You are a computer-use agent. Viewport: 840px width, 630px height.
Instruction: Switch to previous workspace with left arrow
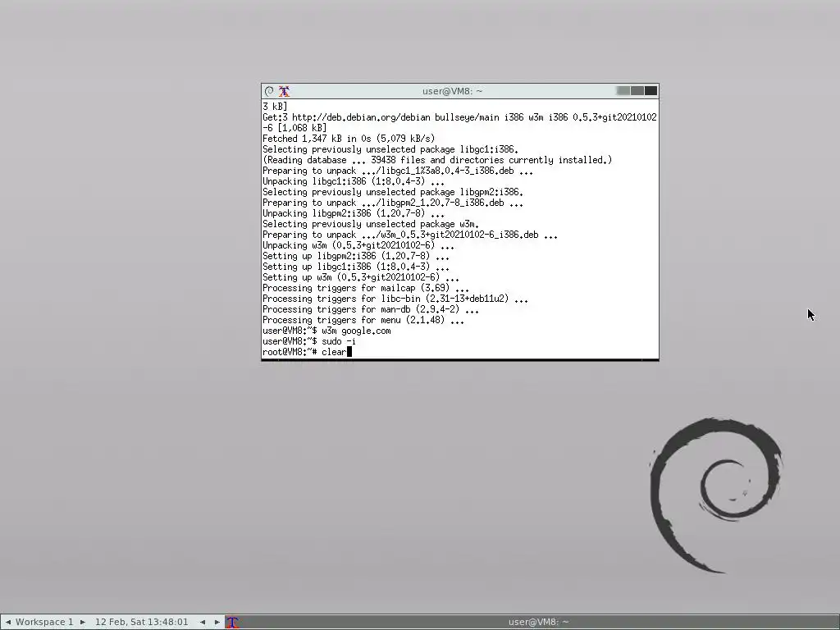tap(8, 622)
